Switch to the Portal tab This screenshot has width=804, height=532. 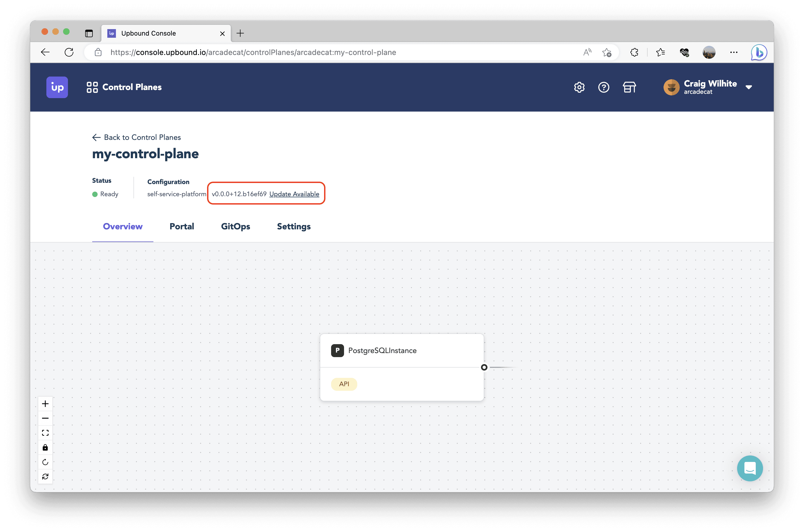(181, 226)
